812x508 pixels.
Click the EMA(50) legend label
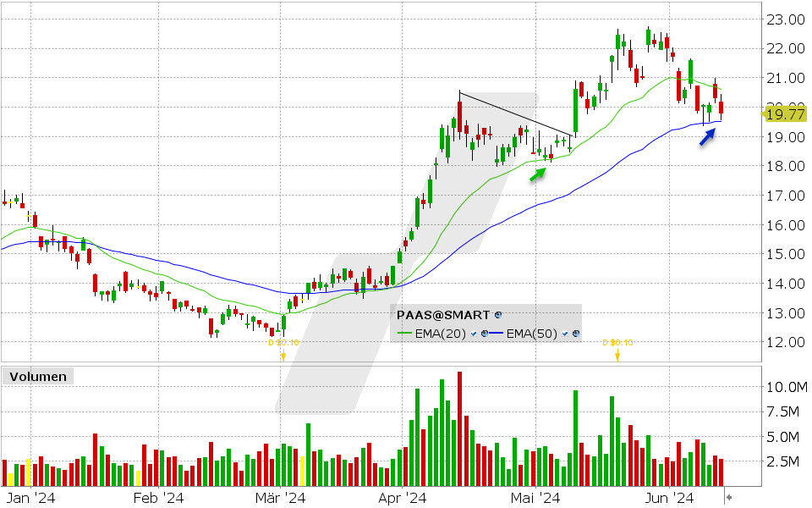(532, 334)
